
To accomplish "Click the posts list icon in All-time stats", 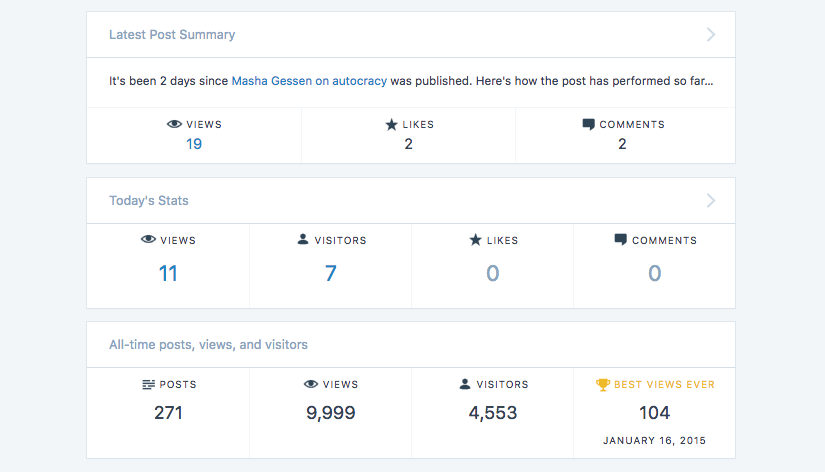I will pyautogui.click(x=148, y=384).
